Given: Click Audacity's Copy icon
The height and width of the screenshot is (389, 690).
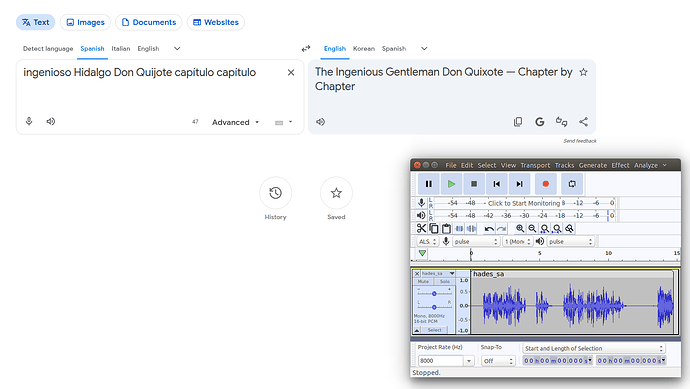Looking at the screenshot, I should tap(434, 228).
